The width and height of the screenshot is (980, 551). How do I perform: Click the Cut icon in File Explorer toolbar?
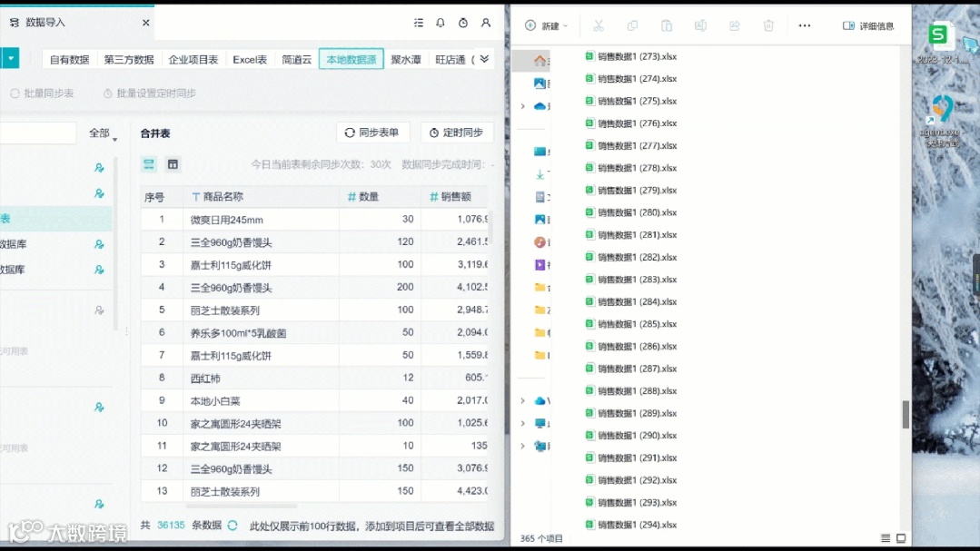(x=599, y=25)
